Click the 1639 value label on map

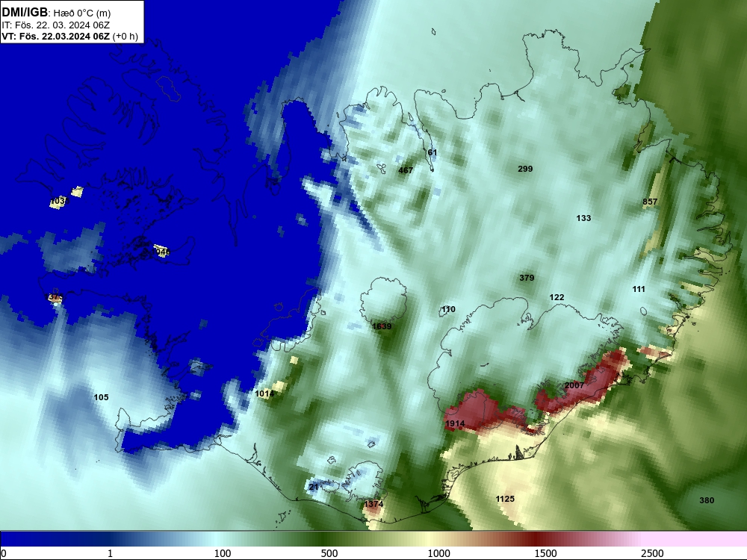(382, 326)
